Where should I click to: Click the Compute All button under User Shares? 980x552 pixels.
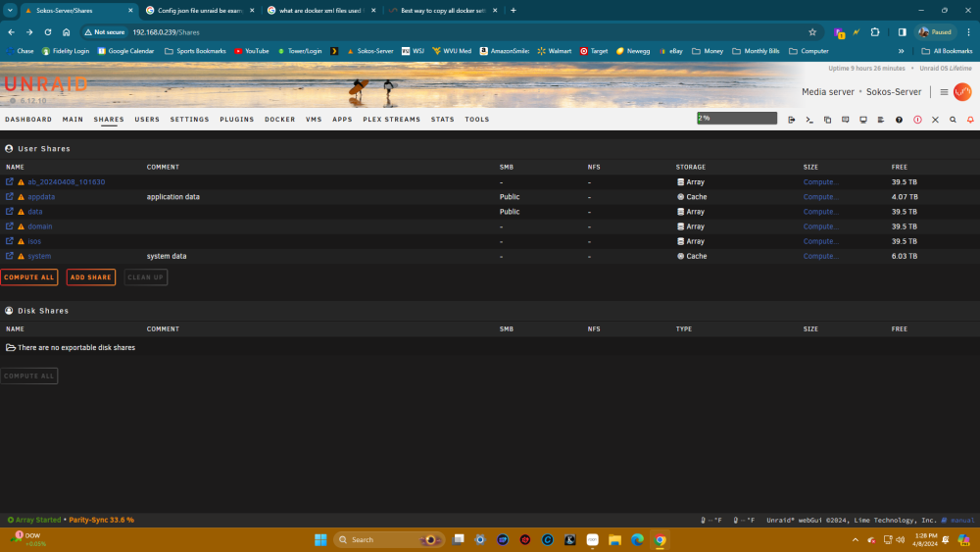pos(28,276)
